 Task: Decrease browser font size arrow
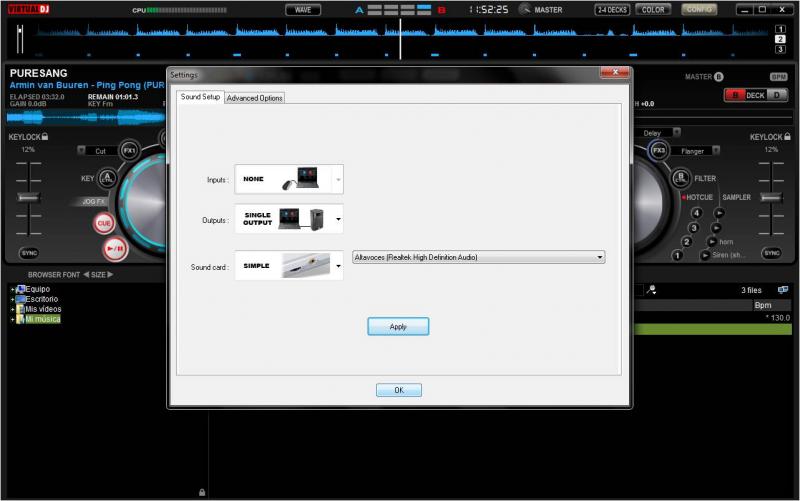(86, 274)
